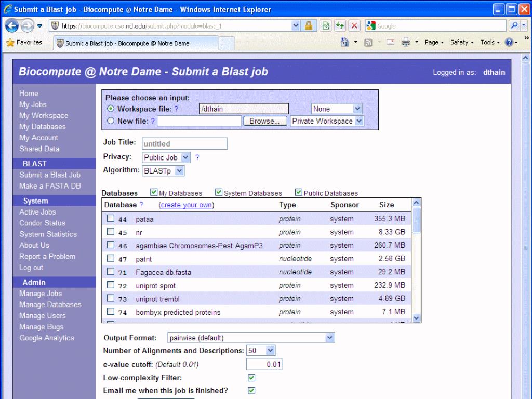Open Favorites with the star icon
The width and height of the screenshot is (532, 399).
tap(10, 43)
